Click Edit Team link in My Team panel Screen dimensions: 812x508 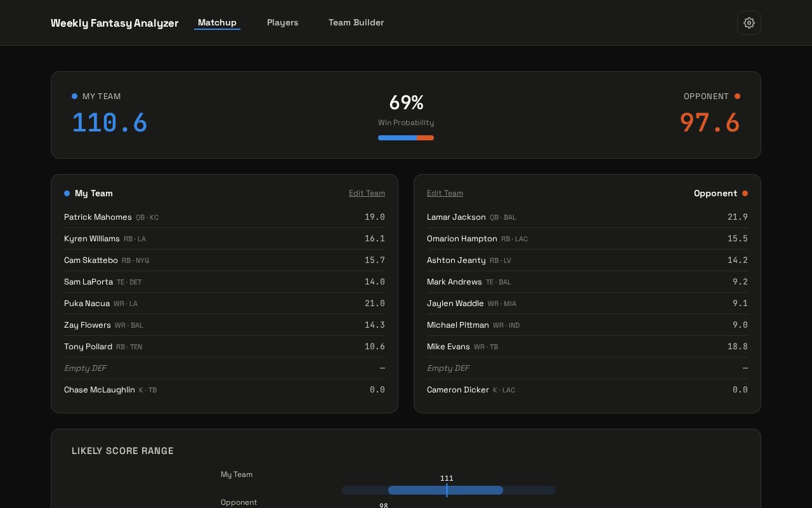[x=367, y=193]
